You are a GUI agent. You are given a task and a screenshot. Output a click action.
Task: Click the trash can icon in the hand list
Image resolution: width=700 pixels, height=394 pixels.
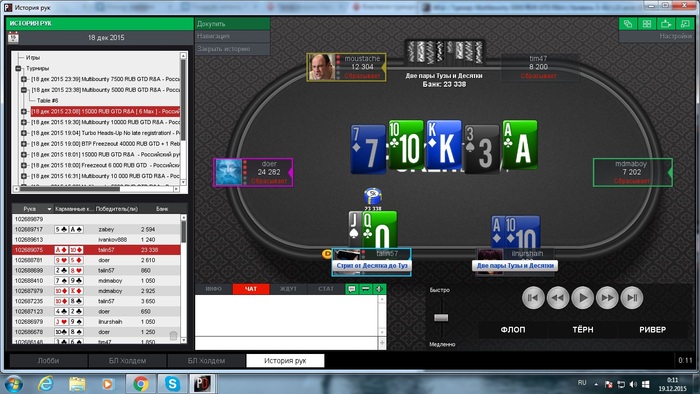173,335
